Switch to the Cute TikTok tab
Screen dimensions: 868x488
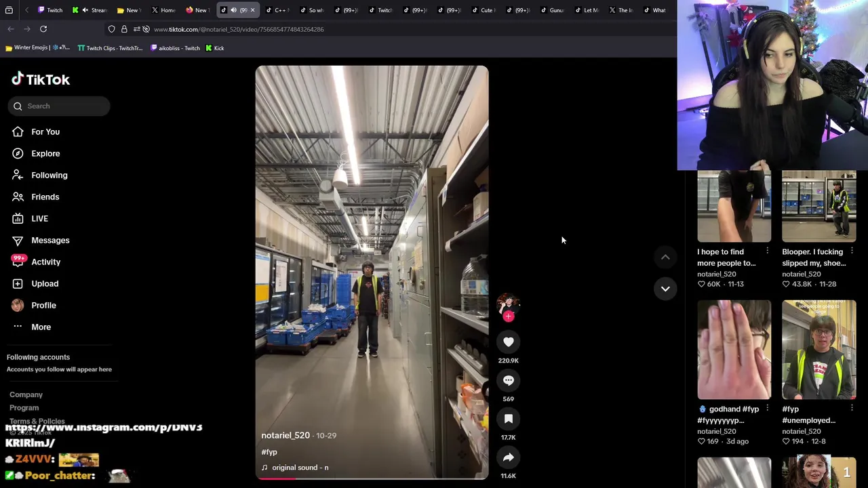484,10
